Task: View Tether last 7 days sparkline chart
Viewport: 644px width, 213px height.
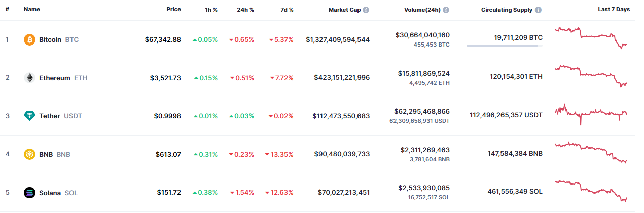Action: [x=591, y=114]
